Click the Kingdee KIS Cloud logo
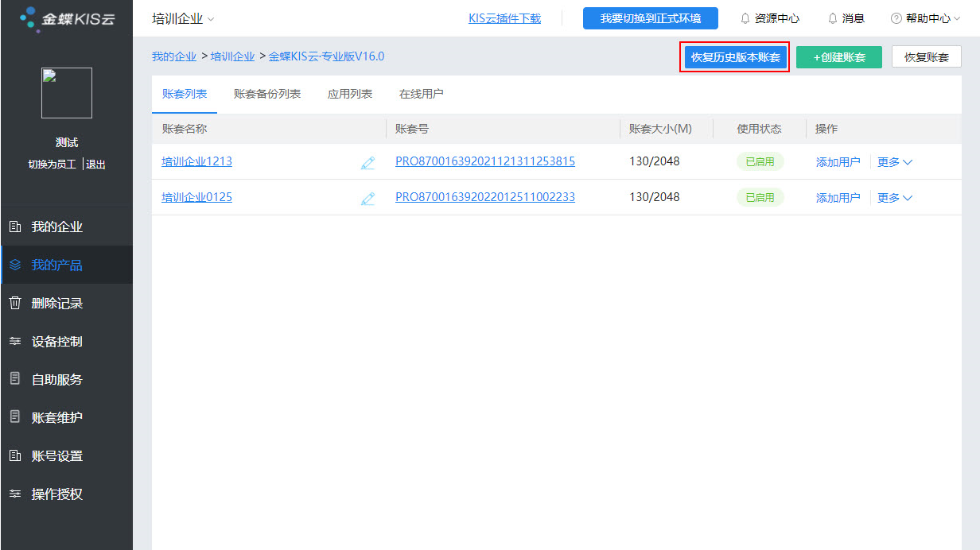 coord(67,19)
